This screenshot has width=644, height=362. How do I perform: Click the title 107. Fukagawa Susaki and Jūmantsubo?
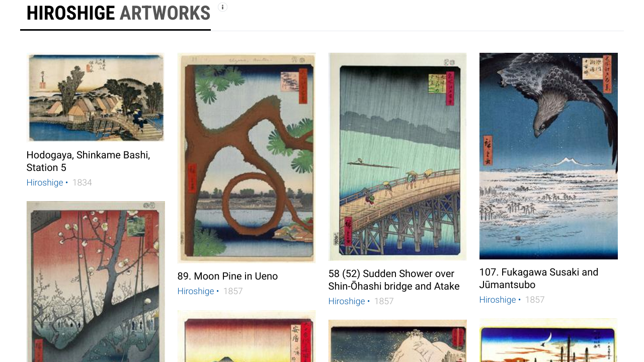click(x=539, y=279)
